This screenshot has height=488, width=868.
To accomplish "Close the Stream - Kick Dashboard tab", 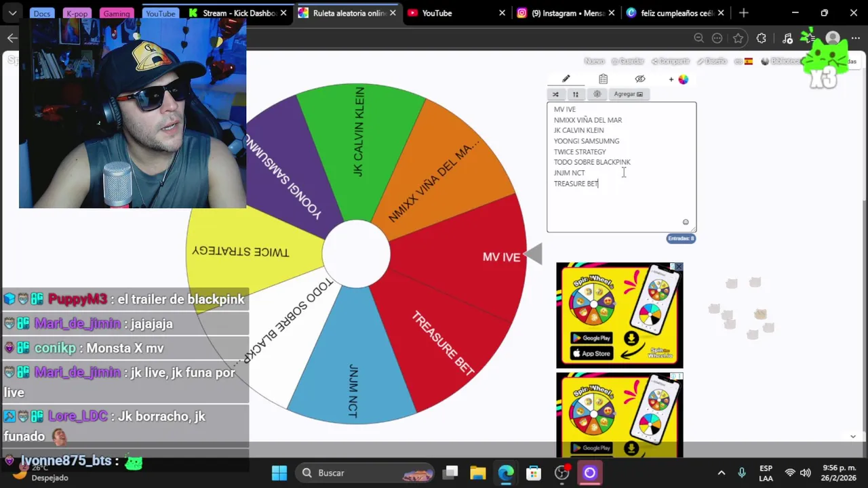I will pyautogui.click(x=283, y=13).
